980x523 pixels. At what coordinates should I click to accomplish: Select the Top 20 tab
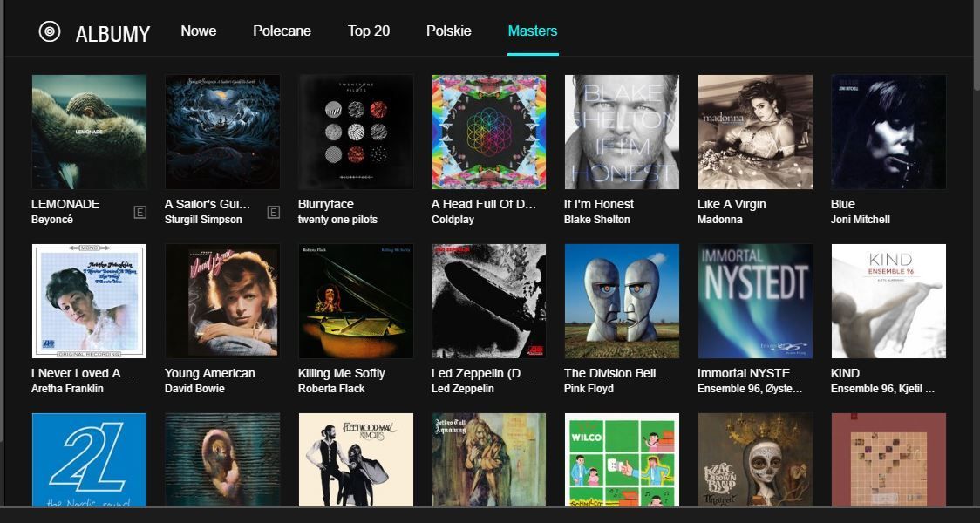(369, 31)
